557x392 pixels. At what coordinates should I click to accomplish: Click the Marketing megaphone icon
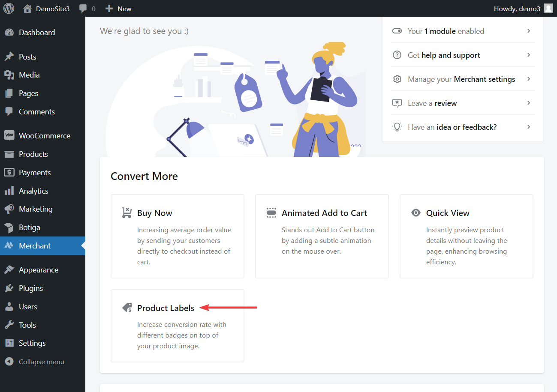point(9,209)
